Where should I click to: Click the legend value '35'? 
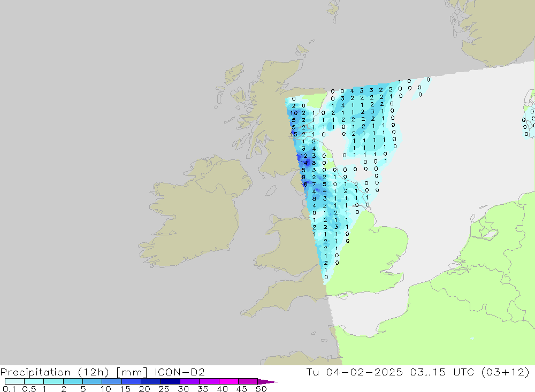point(203,389)
